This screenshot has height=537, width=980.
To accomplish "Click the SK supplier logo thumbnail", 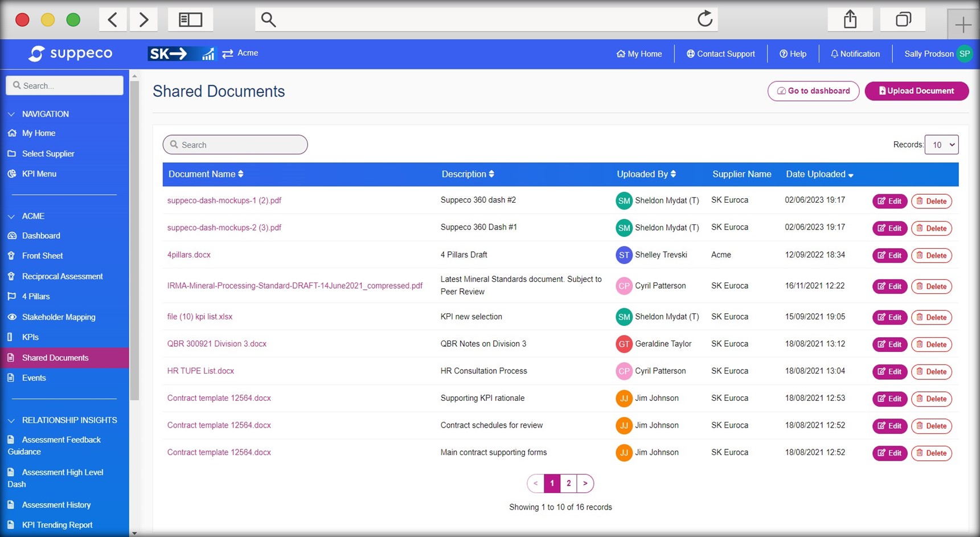I will [182, 54].
